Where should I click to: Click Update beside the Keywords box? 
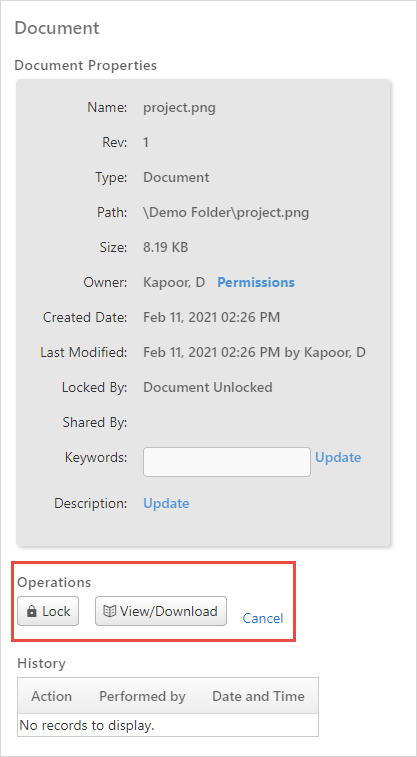click(x=338, y=457)
